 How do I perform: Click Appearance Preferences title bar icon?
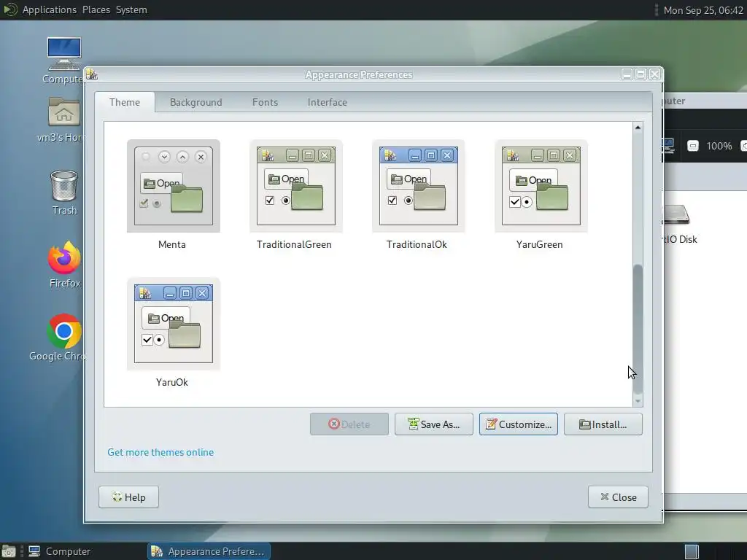point(92,75)
